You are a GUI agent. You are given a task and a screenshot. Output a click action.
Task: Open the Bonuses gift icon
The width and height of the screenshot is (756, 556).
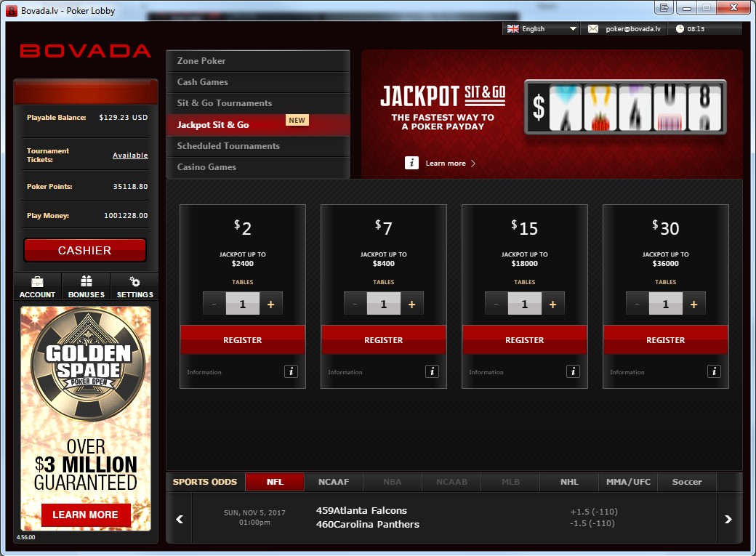87,281
